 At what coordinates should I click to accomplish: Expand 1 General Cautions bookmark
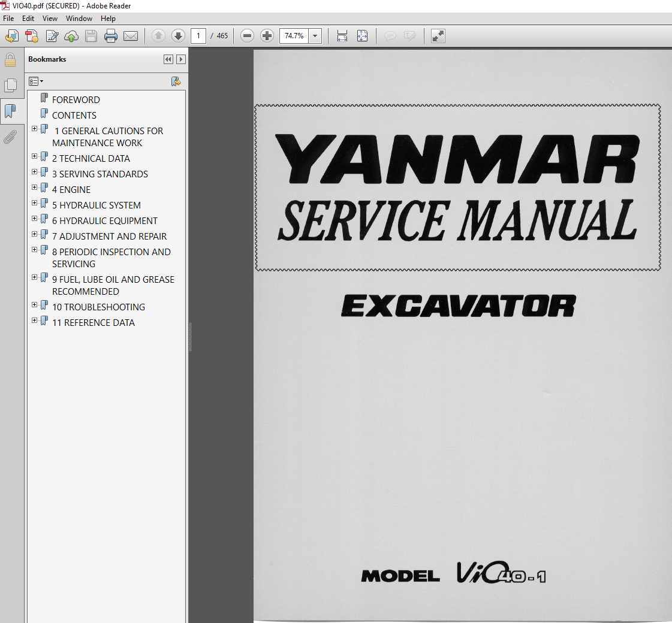click(x=35, y=128)
